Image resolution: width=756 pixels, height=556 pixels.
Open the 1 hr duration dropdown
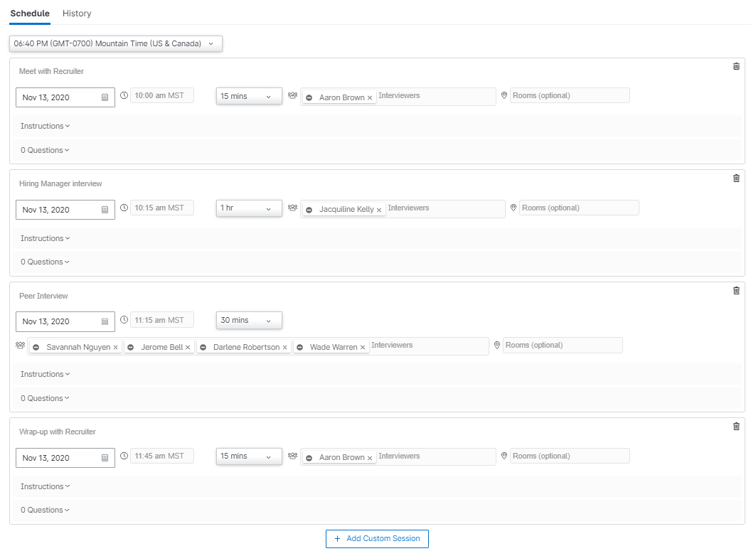(249, 208)
